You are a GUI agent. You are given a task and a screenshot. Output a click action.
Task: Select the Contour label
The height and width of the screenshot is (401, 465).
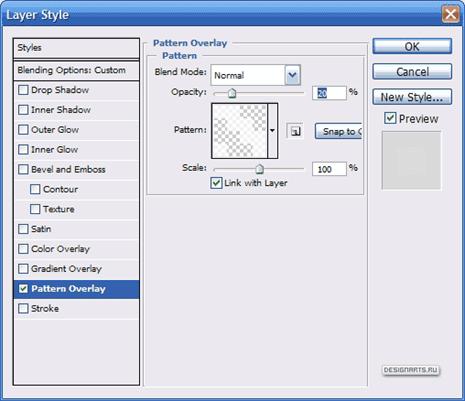(61, 189)
